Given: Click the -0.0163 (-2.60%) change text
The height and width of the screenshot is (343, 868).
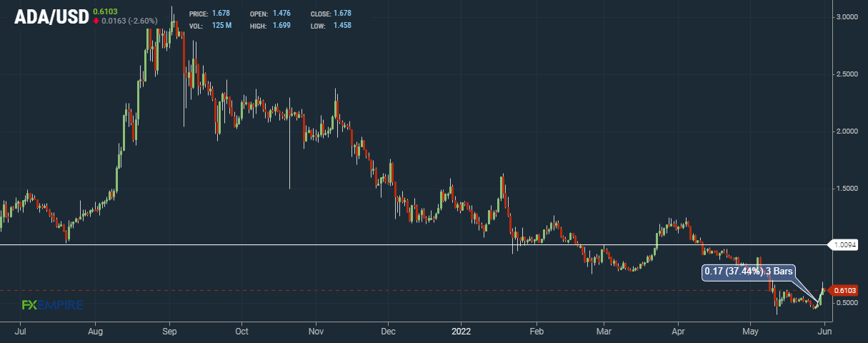Looking at the screenshot, I should (x=129, y=21).
